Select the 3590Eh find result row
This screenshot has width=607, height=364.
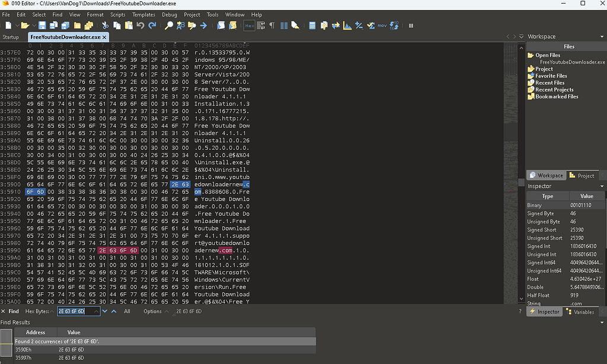[x=165, y=350]
